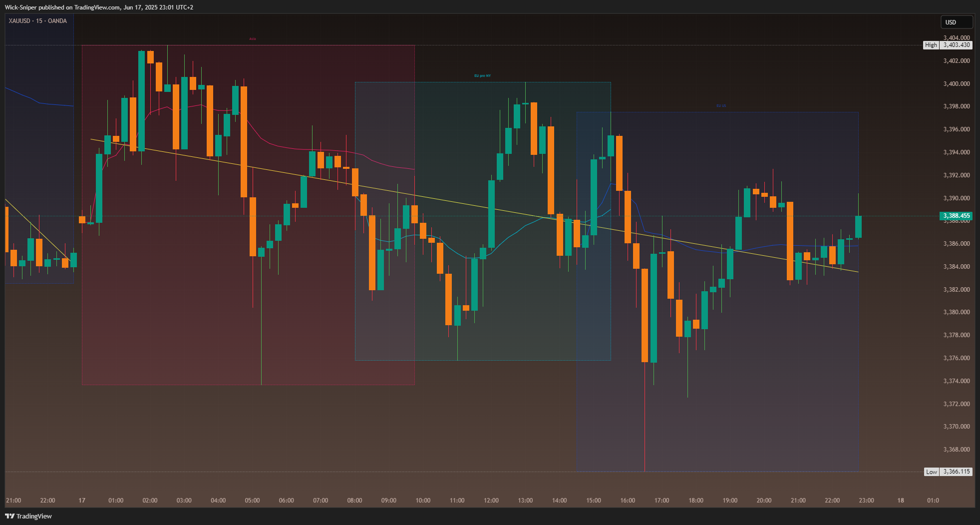This screenshot has width=980, height=525.
Task: Click the 14:00 time axis label
Action: coord(559,501)
